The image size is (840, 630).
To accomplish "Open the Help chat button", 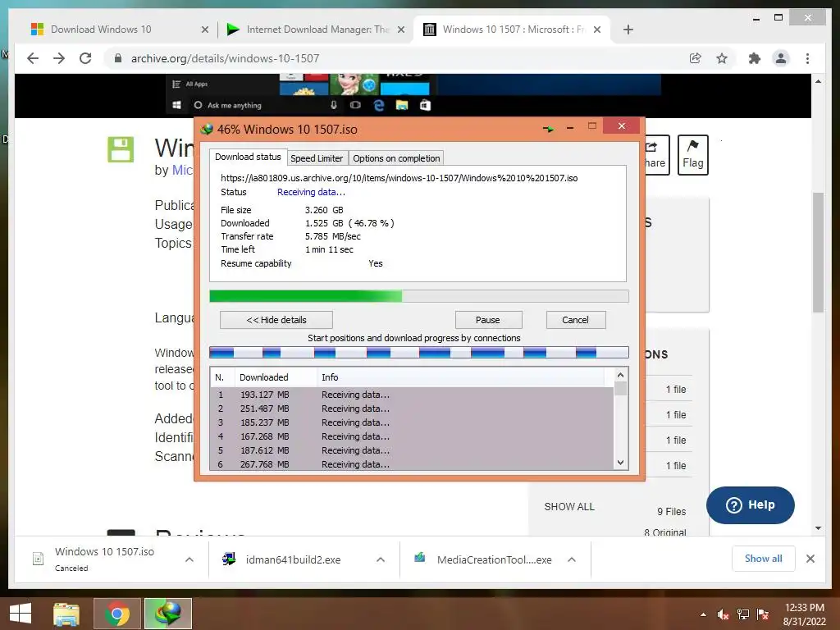I will [x=751, y=505].
